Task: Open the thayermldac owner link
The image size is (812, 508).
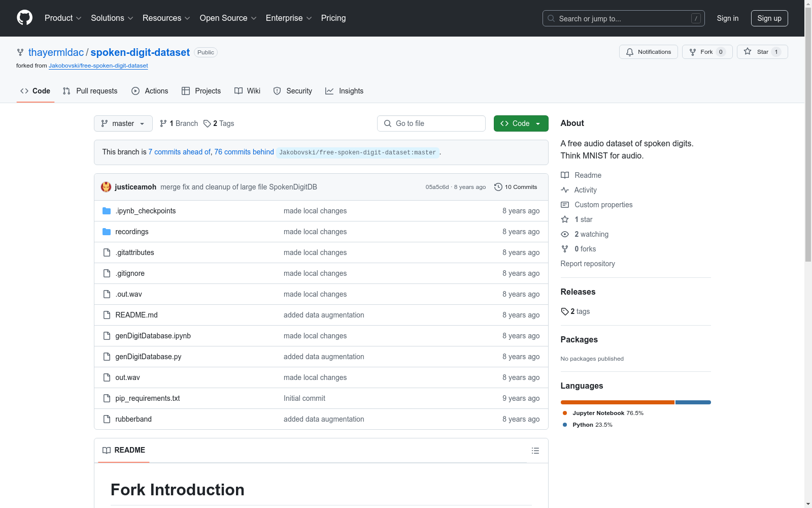Action: [56, 52]
